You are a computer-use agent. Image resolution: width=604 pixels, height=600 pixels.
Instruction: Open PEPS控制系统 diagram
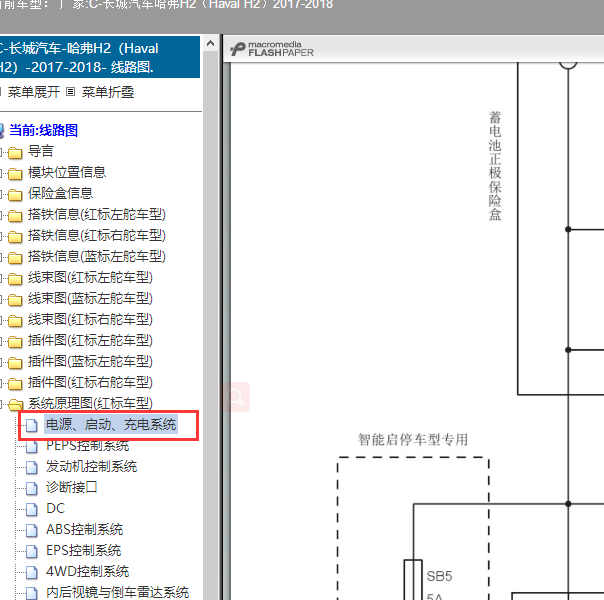(87, 445)
